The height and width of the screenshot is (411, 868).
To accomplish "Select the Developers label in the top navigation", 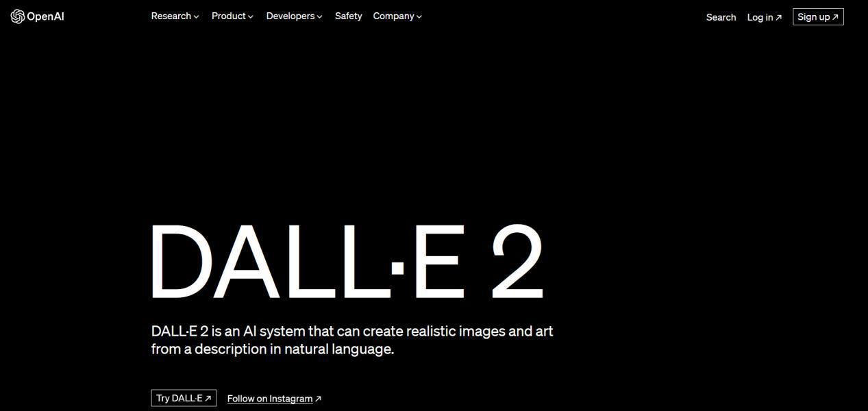I will [290, 16].
